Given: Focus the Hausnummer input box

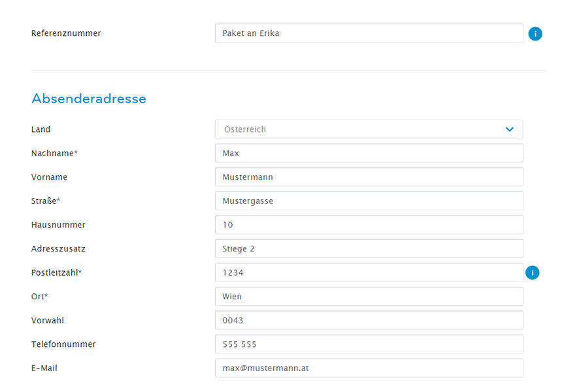Looking at the screenshot, I should (369, 225).
